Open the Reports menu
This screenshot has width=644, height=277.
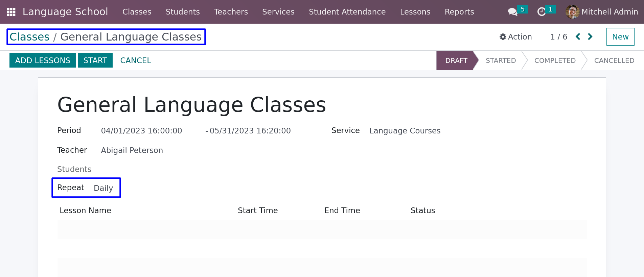(459, 12)
